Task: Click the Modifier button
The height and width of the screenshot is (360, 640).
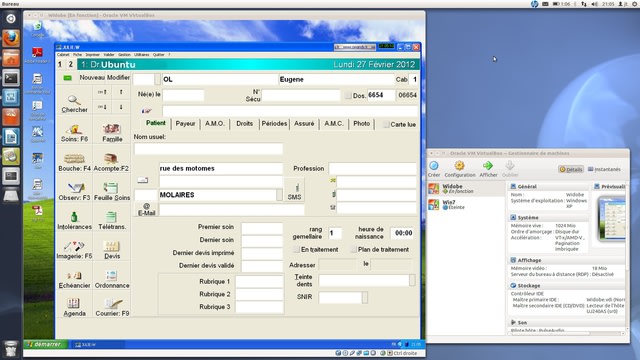Action: [118, 78]
